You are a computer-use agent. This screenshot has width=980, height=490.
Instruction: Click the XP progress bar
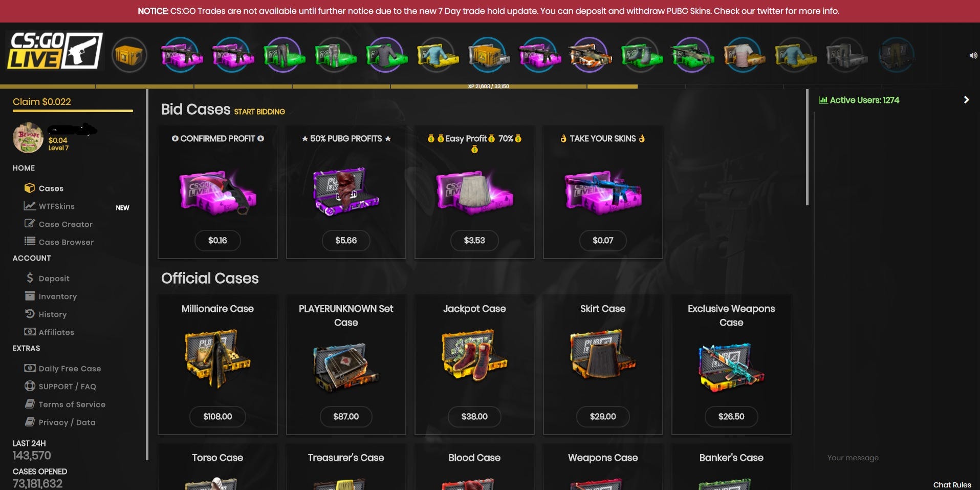(489, 87)
